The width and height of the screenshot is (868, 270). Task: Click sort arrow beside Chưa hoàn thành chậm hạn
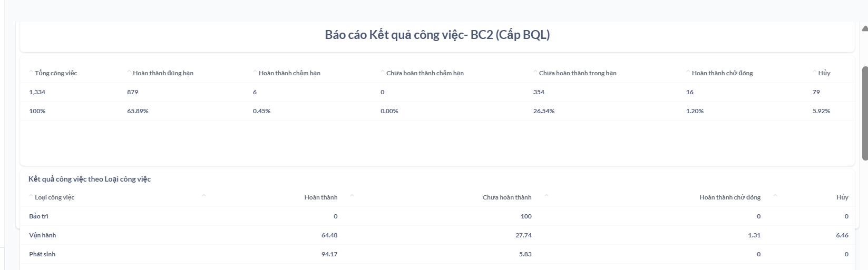[383, 72]
